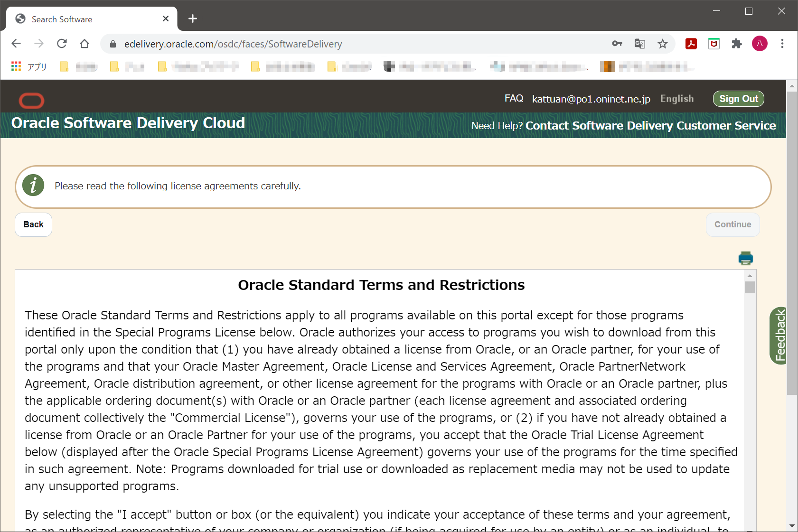Open the fourth bookmarks folder
The height and width of the screenshot is (532, 798).
click(x=283, y=66)
